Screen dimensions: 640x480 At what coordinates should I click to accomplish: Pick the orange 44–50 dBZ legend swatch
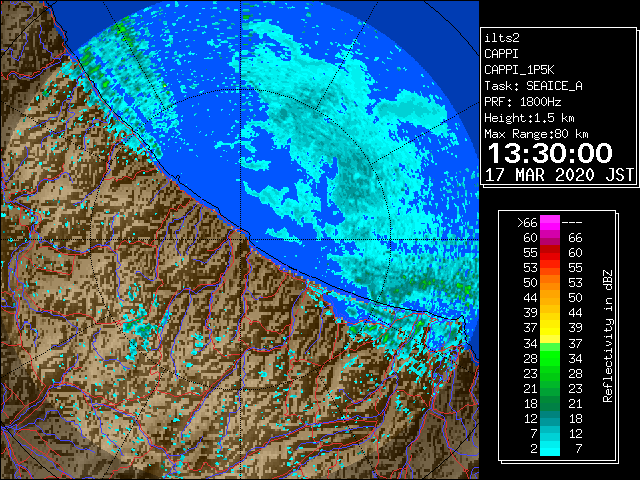click(550, 298)
